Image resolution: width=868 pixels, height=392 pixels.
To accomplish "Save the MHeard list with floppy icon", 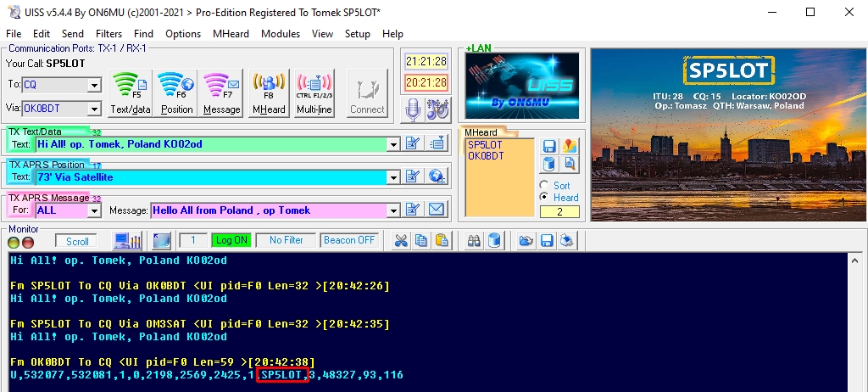I will pos(549,147).
